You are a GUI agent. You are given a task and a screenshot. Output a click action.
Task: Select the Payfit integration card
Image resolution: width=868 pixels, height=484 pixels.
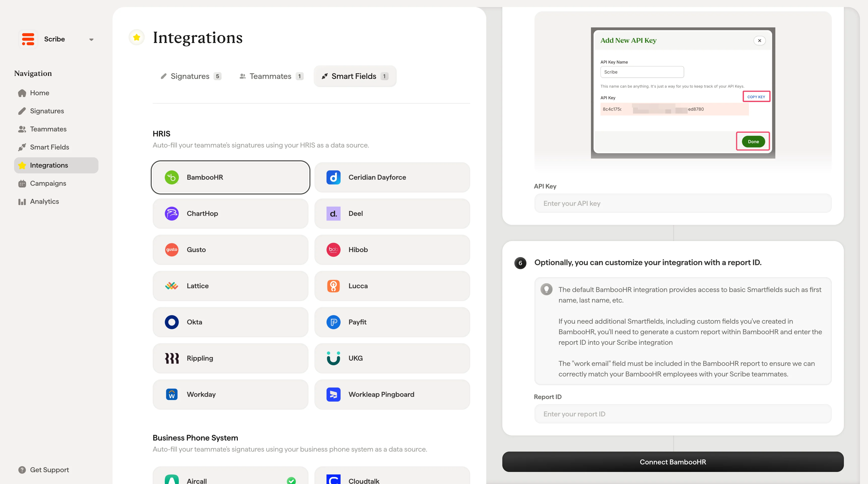tap(392, 322)
